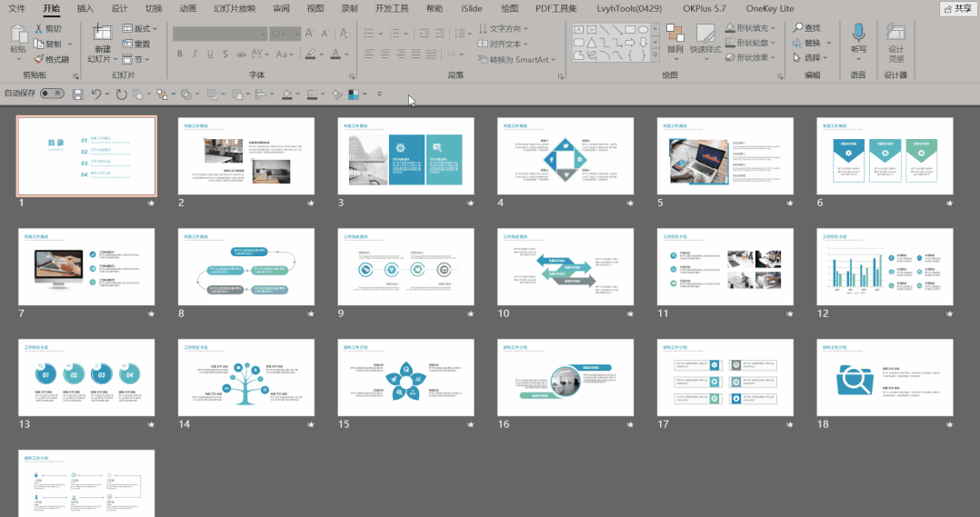Image resolution: width=980 pixels, height=517 pixels.
Task: Open the font name combo box
Action: tap(220, 34)
